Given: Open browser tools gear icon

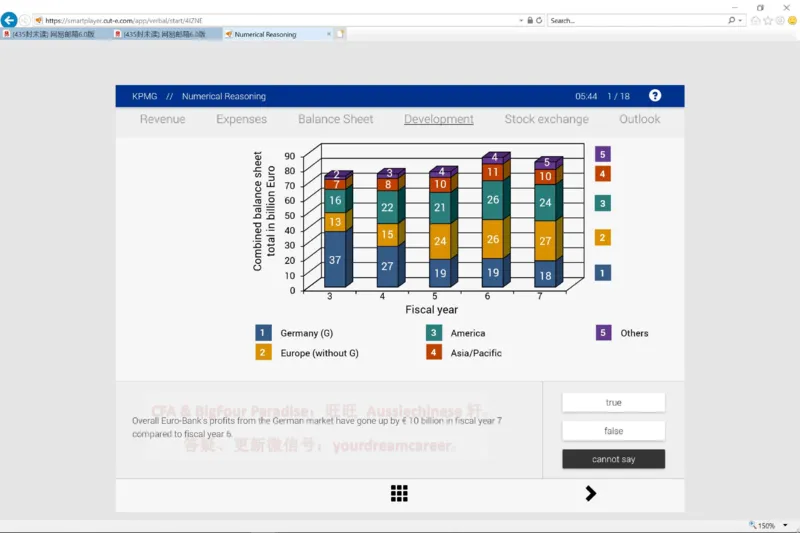Looking at the screenshot, I should (x=780, y=20).
